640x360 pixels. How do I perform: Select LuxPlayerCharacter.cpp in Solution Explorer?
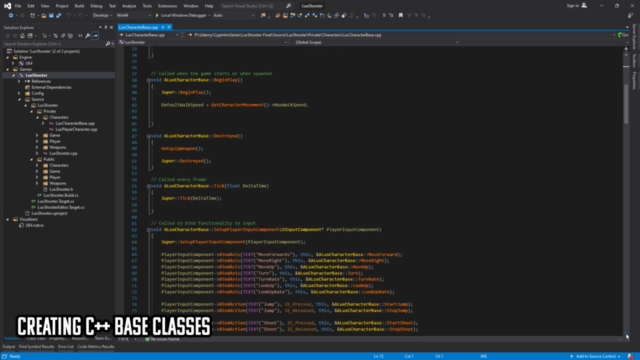coord(76,129)
